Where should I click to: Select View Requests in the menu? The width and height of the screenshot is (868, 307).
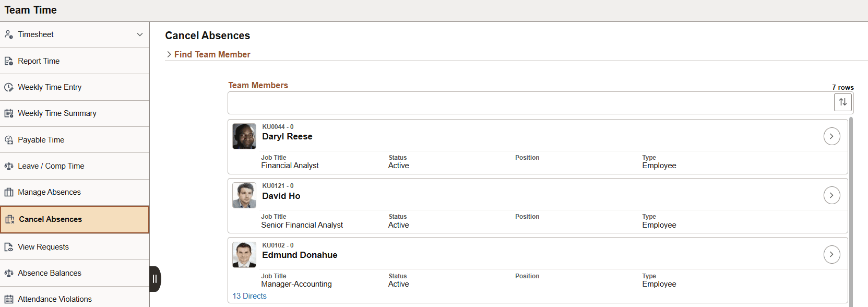[x=43, y=246]
